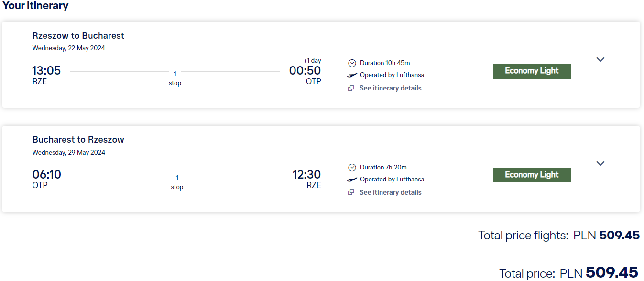
Task: Select the outbound Economy Light fare badge
Action: click(532, 71)
